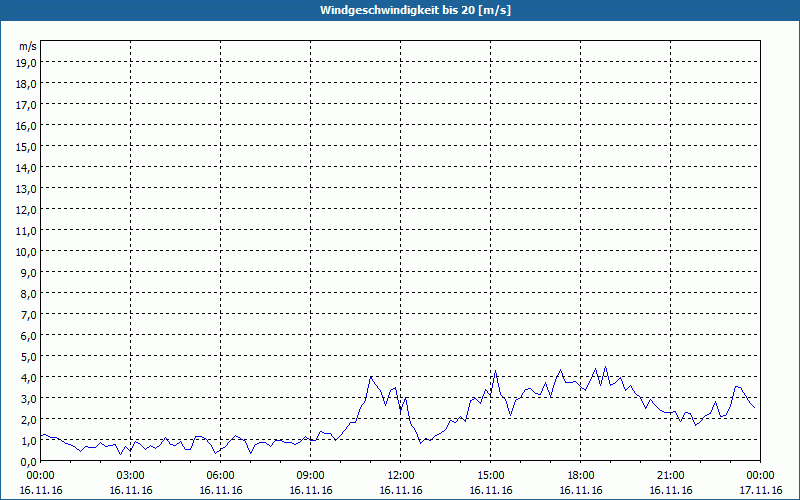Select the 1,0 y-axis label
This screenshot has height=500, width=800.
[x=29, y=441]
